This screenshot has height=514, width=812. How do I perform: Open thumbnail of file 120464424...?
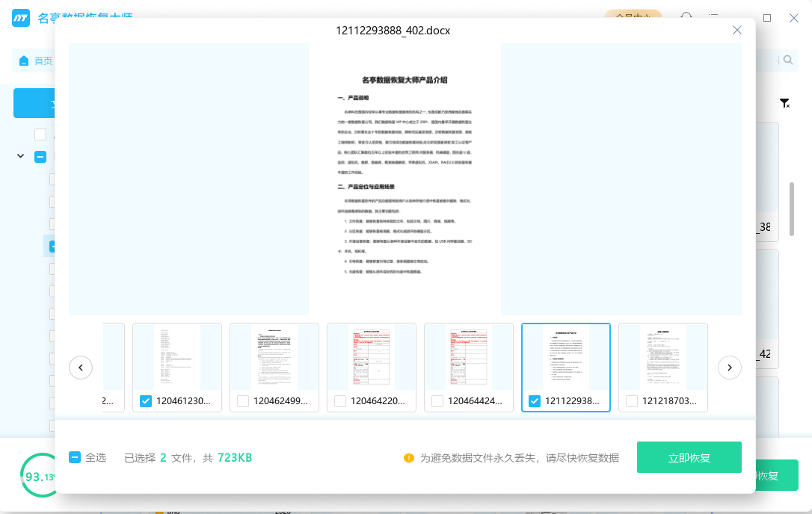[469, 358]
